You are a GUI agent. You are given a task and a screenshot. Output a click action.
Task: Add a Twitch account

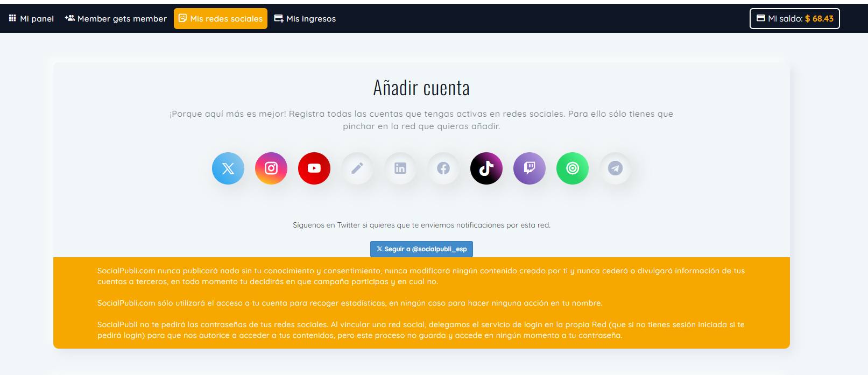point(530,168)
